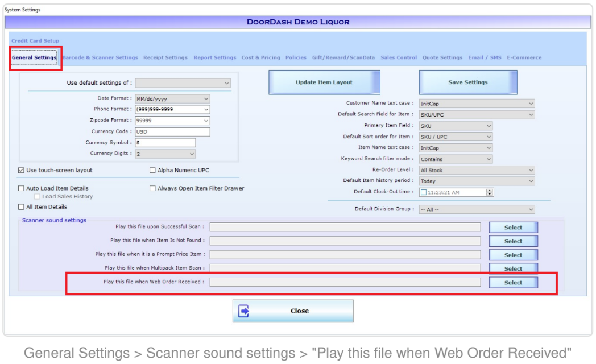Switch to Gift/Reward/ScanData tab

coord(343,57)
